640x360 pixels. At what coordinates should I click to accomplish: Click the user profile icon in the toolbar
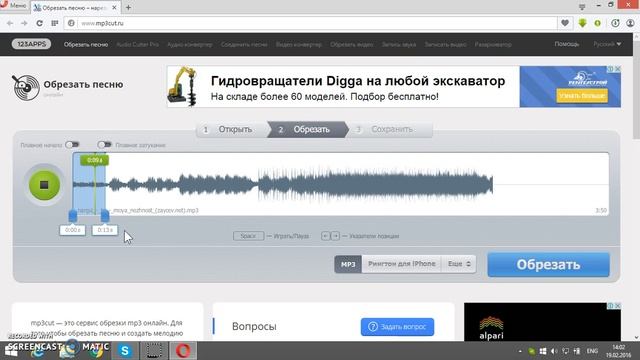(x=630, y=23)
